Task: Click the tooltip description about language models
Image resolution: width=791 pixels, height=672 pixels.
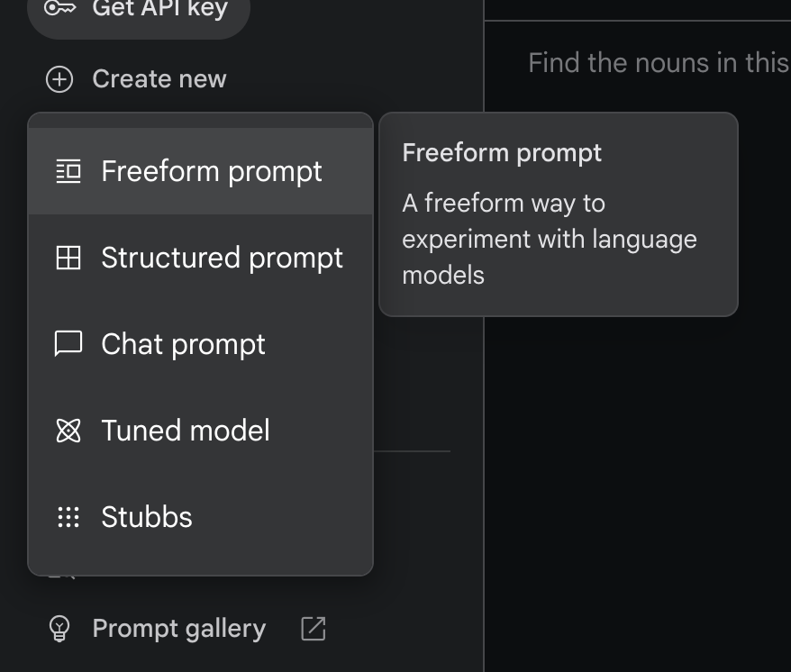Action: coord(549,239)
